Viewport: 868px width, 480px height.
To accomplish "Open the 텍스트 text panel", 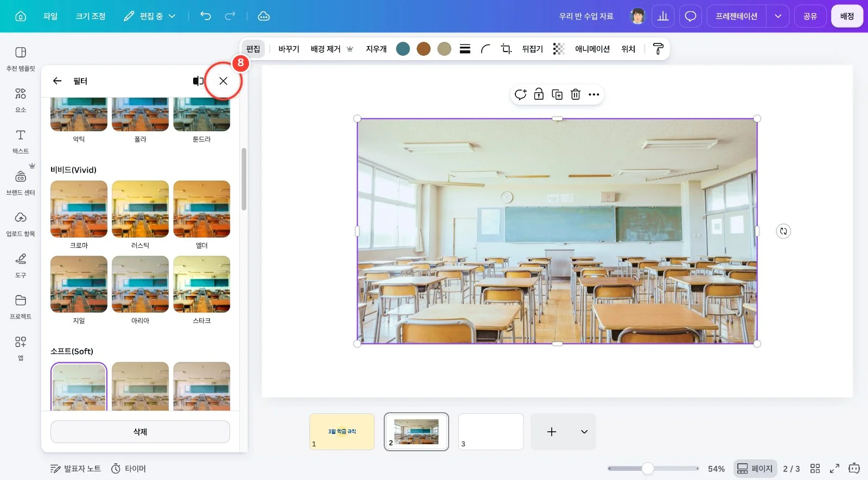I will 21,142.
